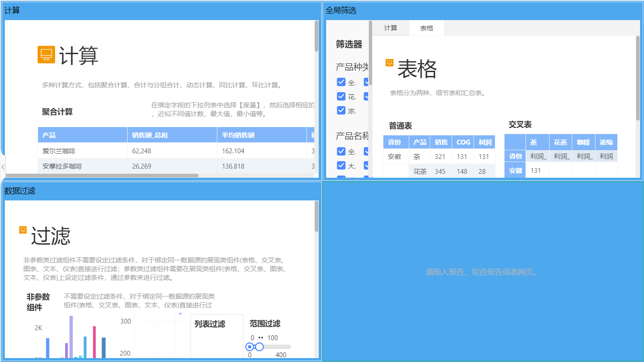
Task: Click the left handle of 范围过滤 slider
Action: click(250, 346)
